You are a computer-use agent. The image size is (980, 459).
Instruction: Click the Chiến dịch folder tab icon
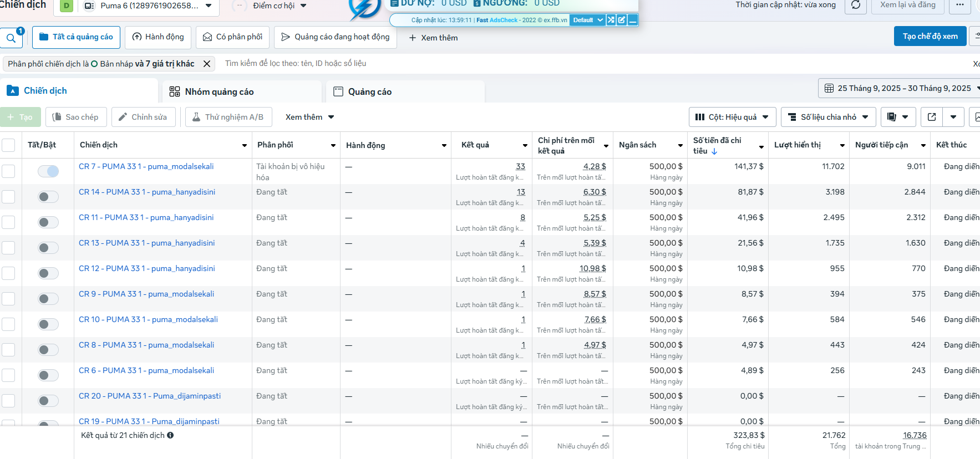13,90
